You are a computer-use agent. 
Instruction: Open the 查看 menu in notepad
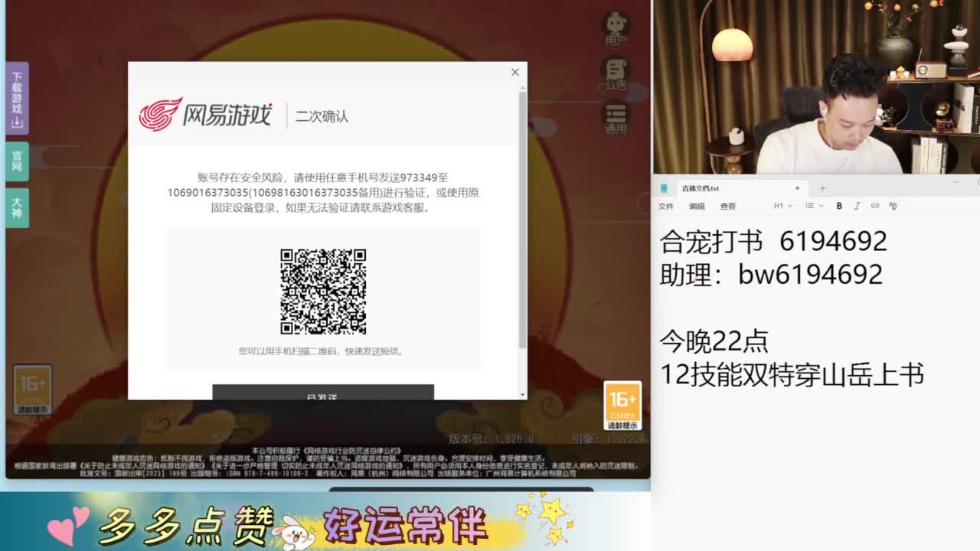pyautogui.click(x=728, y=206)
